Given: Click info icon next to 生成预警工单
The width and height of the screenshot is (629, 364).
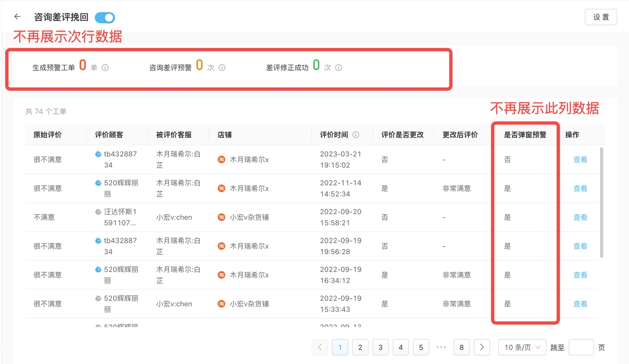Looking at the screenshot, I should [x=105, y=68].
